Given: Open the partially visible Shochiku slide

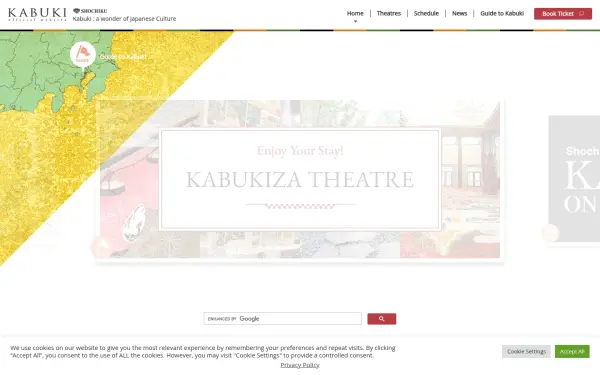Looking at the screenshot, I should 574,179.
